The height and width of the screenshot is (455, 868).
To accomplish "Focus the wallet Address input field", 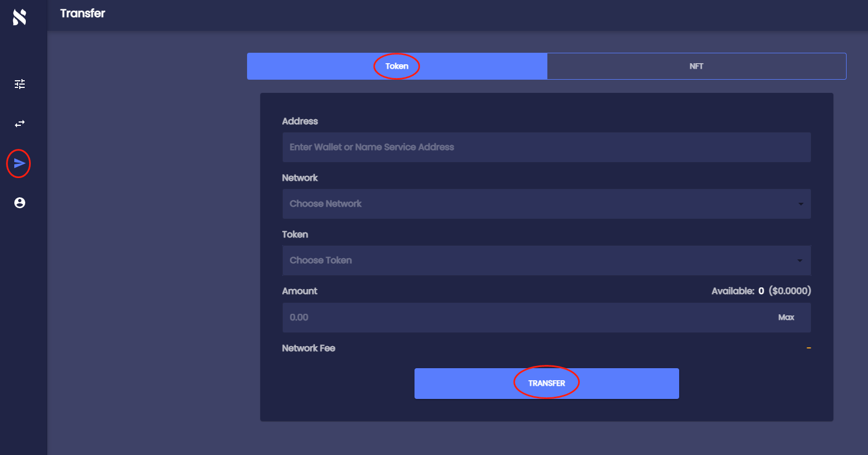I will 546,147.
